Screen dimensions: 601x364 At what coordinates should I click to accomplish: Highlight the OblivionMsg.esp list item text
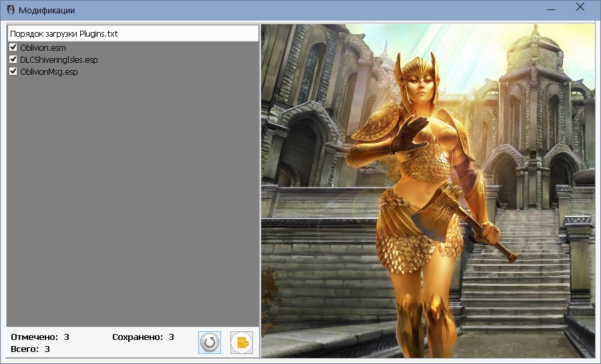coord(49,72)
